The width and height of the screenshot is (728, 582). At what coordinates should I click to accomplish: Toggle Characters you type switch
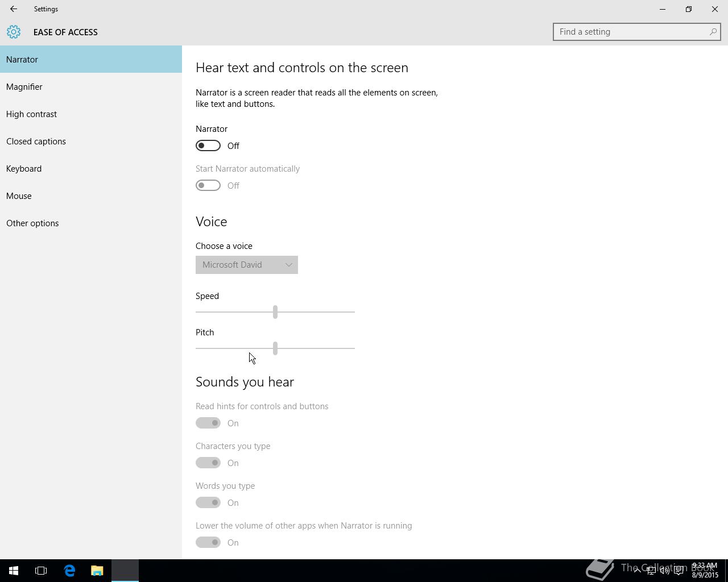[x=208, y=463]
